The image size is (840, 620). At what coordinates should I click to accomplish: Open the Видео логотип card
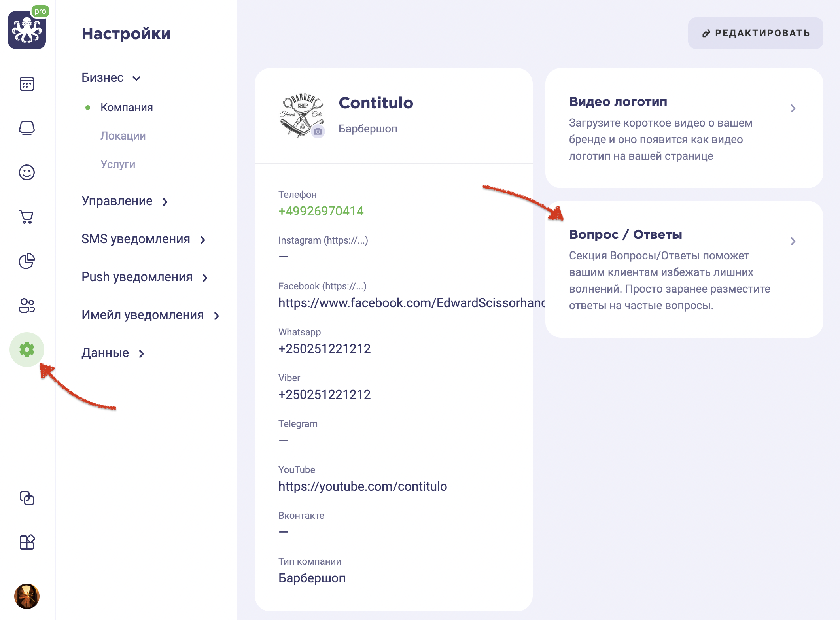coord(684,128)
